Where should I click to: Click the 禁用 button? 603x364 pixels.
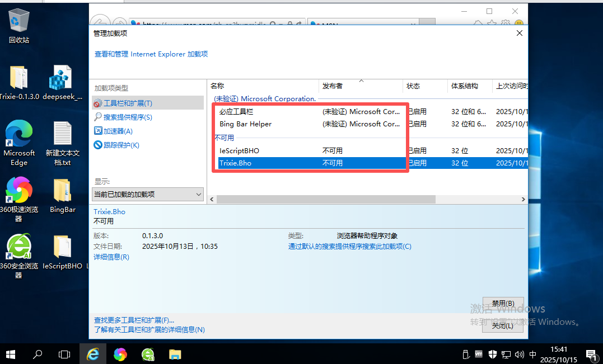[x=502, y=303]
